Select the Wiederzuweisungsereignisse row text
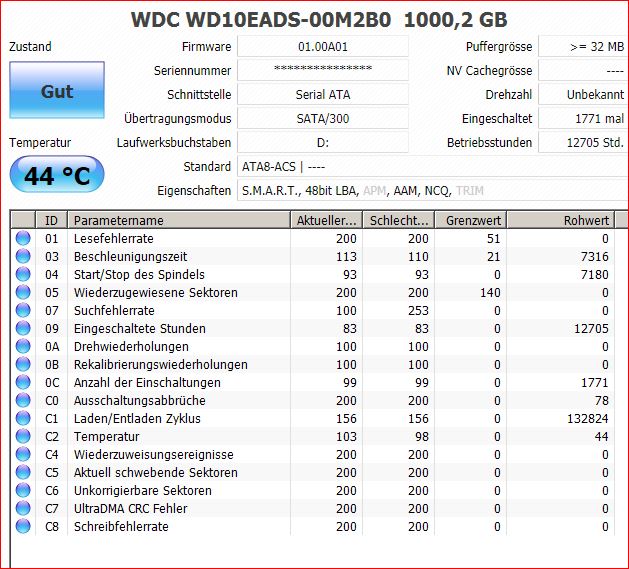Viewport: 629px width, 569px height. [154, 455]
